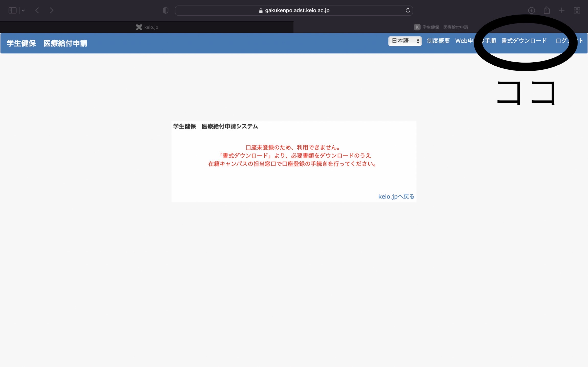Add a new tab with plus icon
This screenshot has height=367, width=588.
click(x=562, y=10)
